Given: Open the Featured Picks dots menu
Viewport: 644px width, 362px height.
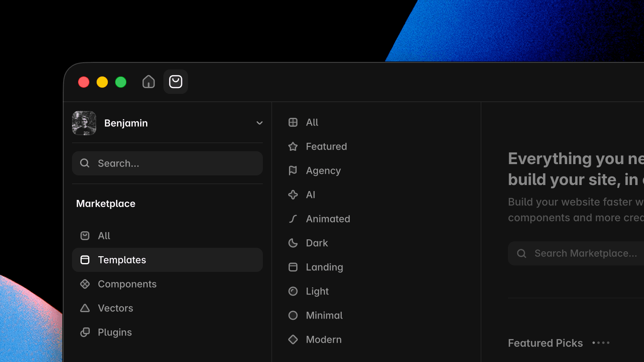Looking at the screenshot, I should 601,343.
